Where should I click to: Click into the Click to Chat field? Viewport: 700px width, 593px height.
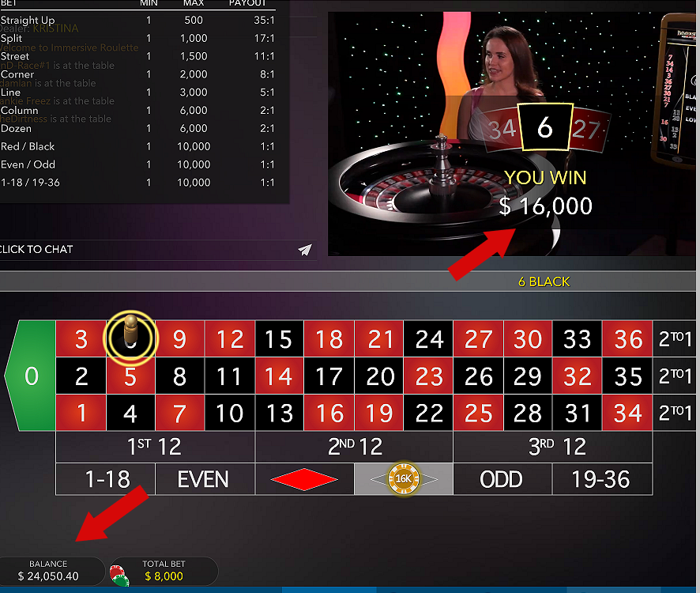147,249
